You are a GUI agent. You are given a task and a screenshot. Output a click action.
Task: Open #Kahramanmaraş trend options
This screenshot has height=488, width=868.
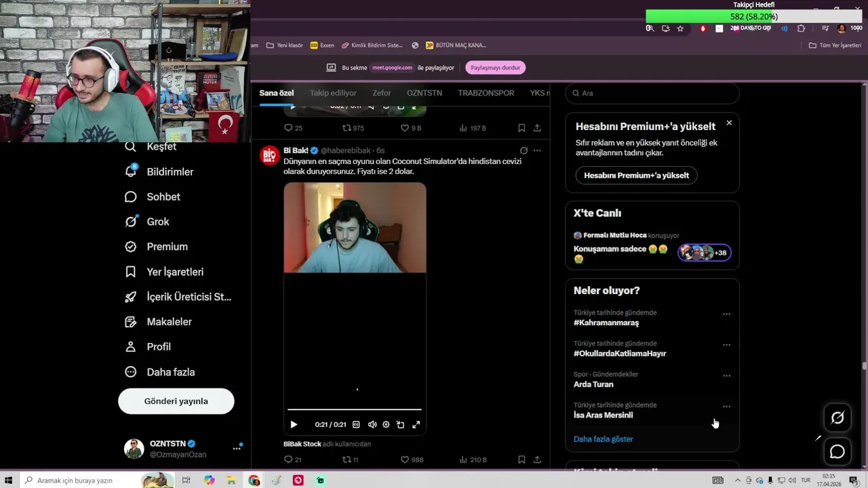click(x=726, y=314)
